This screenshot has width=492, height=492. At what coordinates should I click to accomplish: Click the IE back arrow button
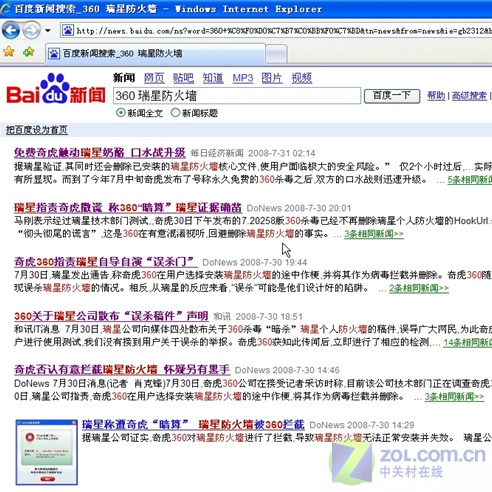click(x=11, y=31)
